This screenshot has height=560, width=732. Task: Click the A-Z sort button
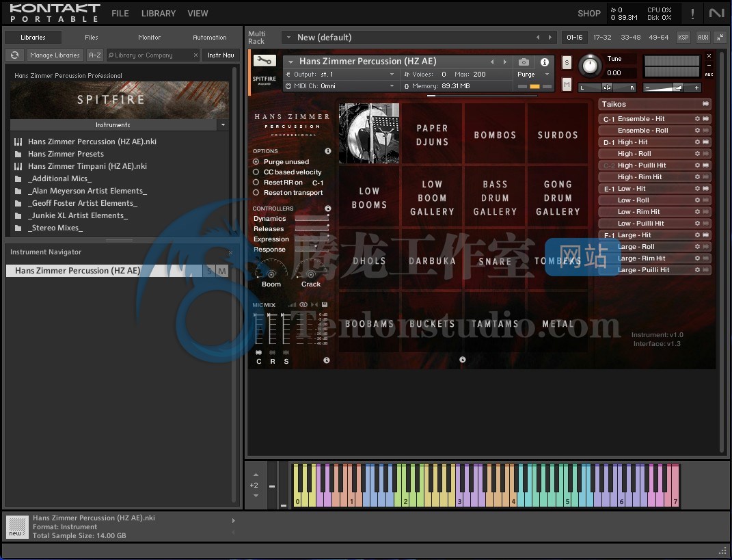[x=95, y=55]
